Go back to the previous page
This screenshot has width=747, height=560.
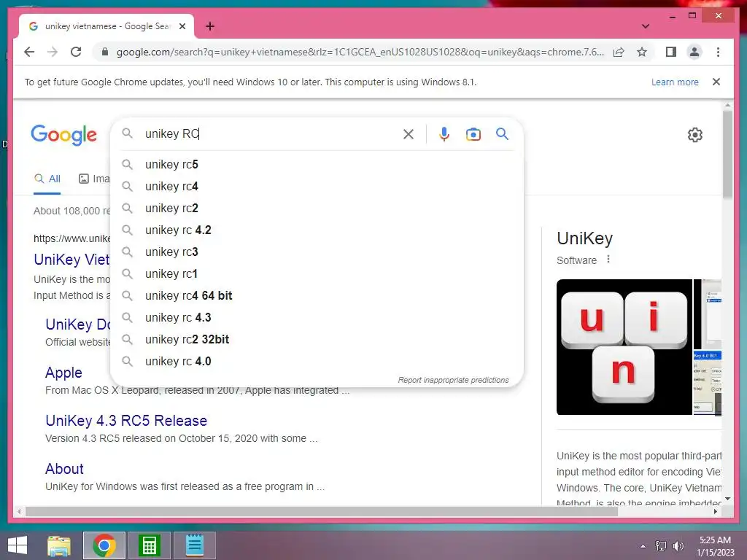coord(29,52)
